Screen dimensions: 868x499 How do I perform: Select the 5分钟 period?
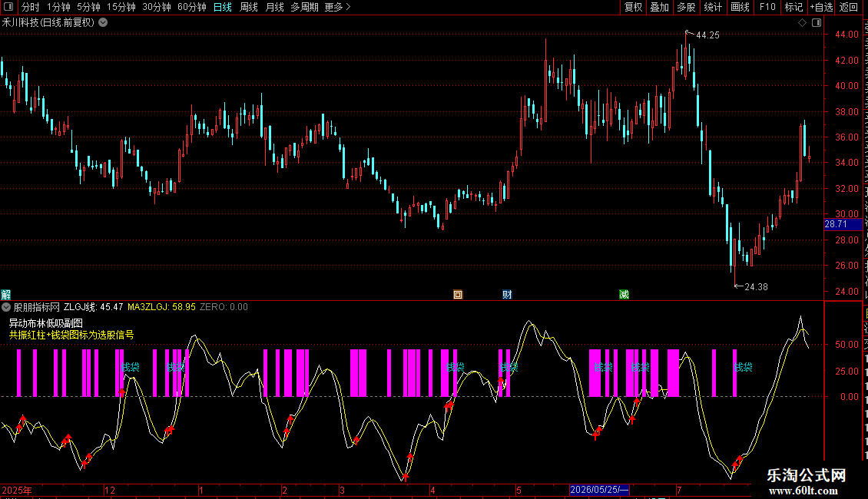click(x=88, y=7)
